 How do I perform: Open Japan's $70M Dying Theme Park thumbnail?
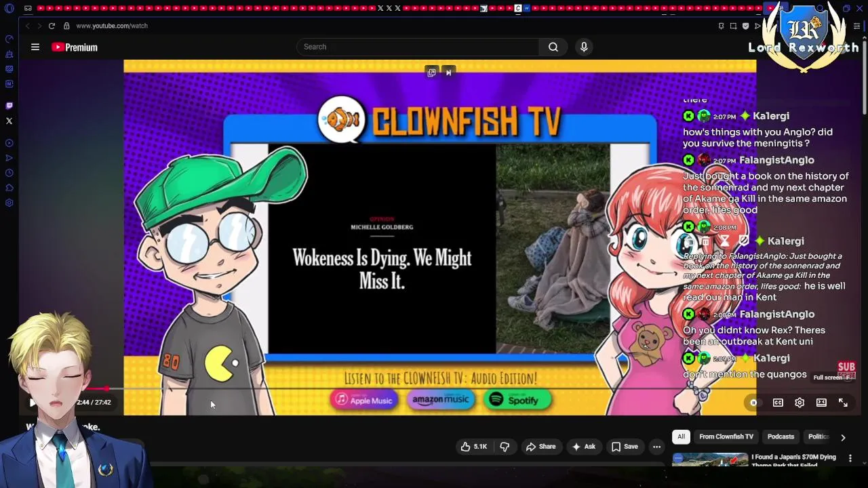click(710, 460)
